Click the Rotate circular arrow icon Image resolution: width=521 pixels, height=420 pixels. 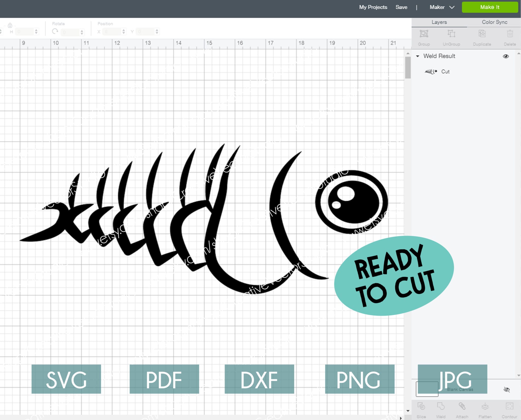(x=55, y=31)
